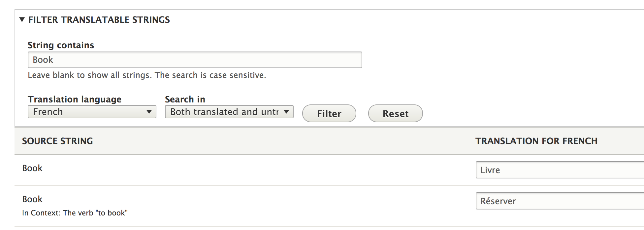Click the Filter Translatable Strings heading
The width and height of the screenshot is (644, 230).
click(99, 20)
